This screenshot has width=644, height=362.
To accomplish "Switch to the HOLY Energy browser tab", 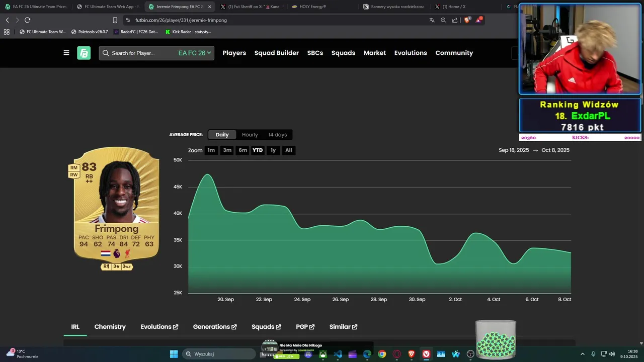I will tap(322, 7).
